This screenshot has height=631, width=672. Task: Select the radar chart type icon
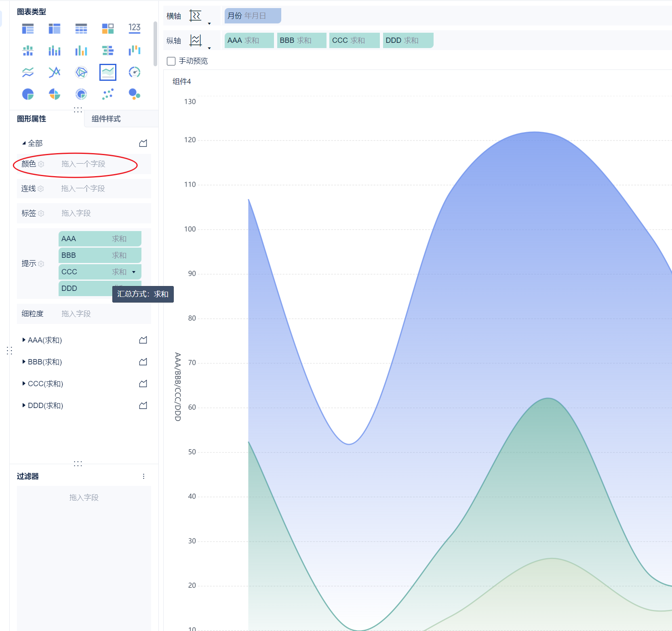(x=81, y=72)
